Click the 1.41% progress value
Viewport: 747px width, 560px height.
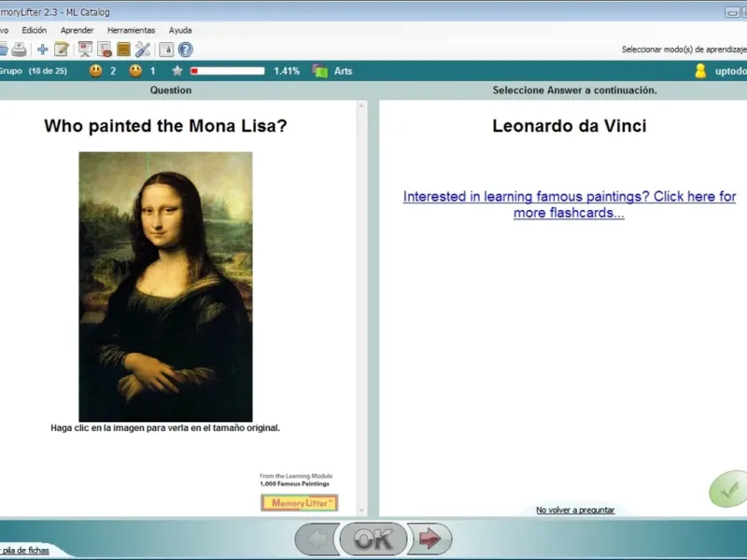(x=287, y=71)
